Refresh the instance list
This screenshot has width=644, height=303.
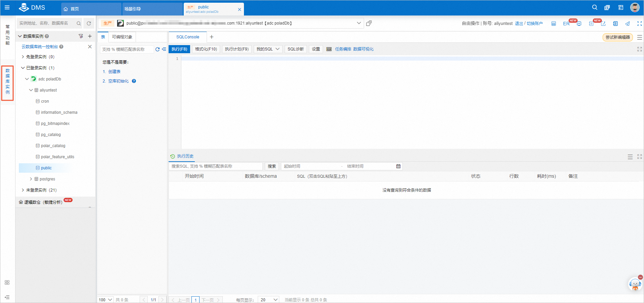[89, 23]
